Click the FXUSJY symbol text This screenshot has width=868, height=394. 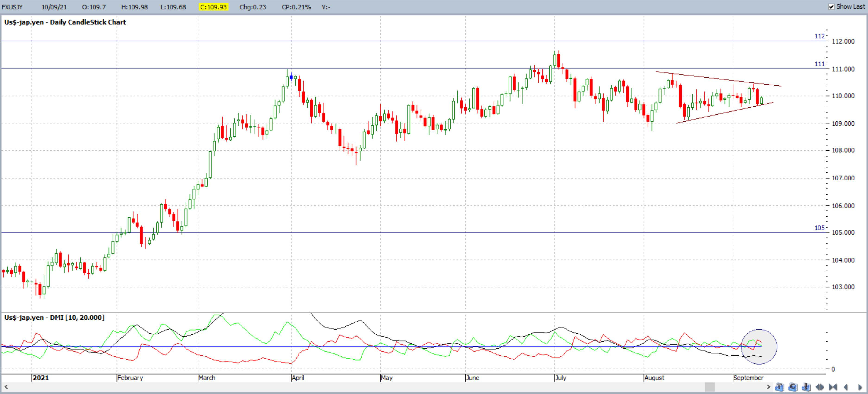pyautogui.click(x=13, y=7)
